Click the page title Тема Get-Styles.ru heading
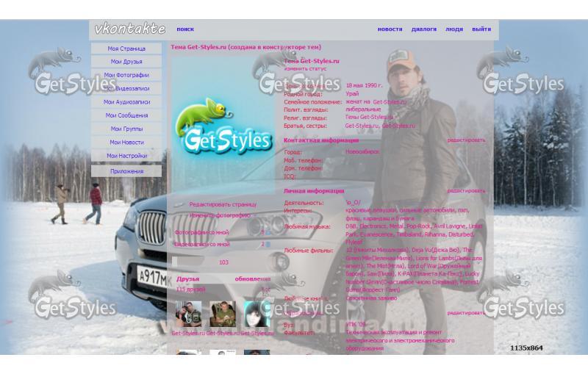 (246, 47)
